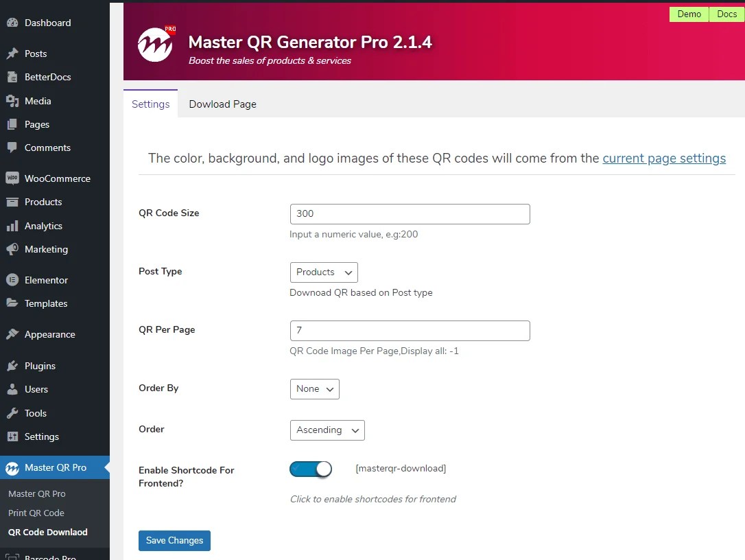Follow the current page settings link
Viewport: 745px width, 560px height.
click(664, 158)
